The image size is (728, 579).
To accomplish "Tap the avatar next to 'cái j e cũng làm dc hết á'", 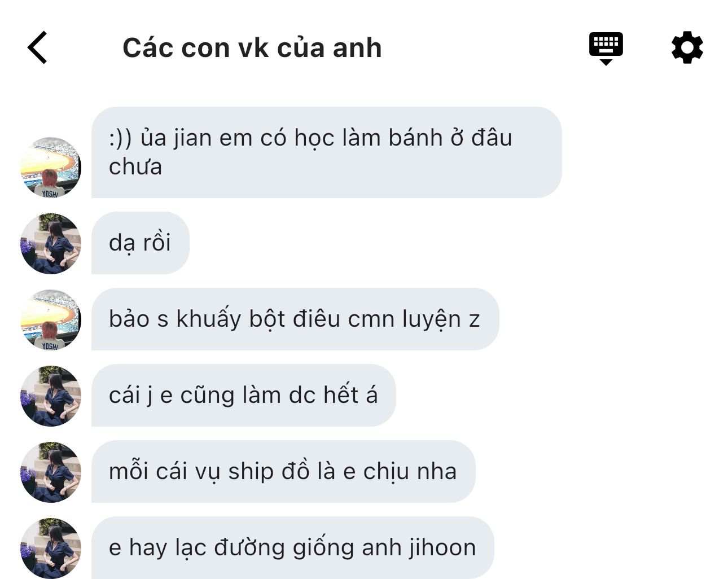I will coord(51,396).
